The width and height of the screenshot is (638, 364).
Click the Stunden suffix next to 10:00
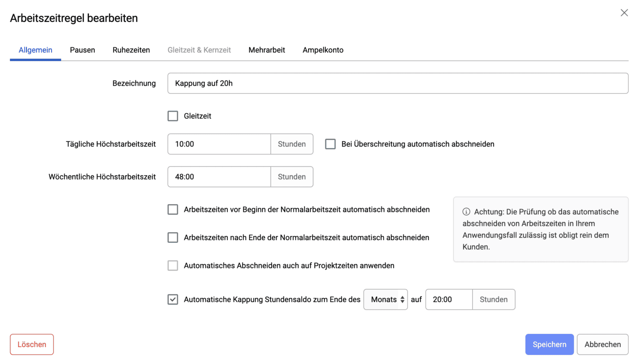tap(292, 144)
